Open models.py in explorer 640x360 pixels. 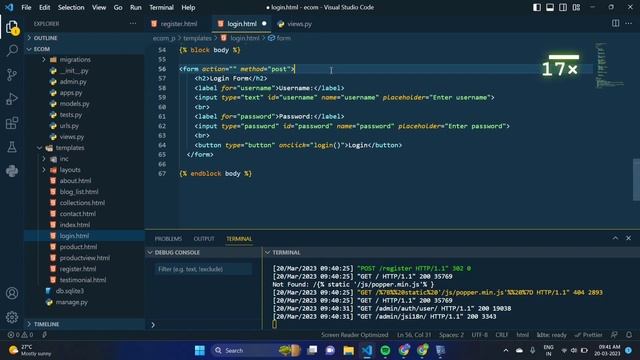74,104
